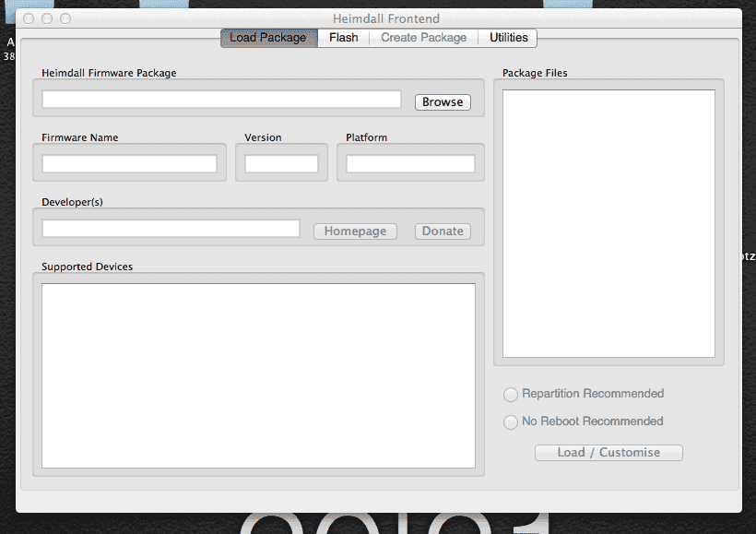The image size is (756, 534).
Task: Zoom the Heimdall Frontend window
Action: click(x=65, y=18)
